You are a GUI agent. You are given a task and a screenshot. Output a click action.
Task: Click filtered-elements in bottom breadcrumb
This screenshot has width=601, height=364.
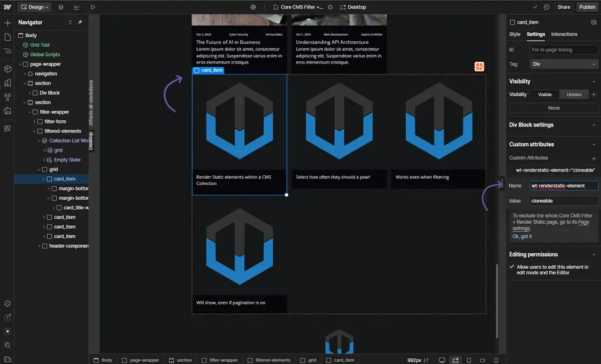coord(269,360)
